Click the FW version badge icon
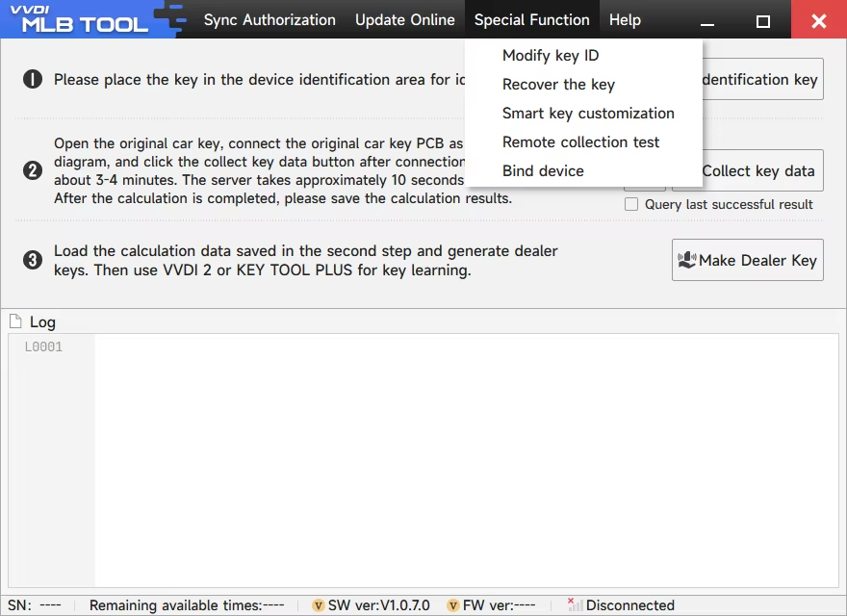Image resolution: width=847 pixels, height=616 pixels. click(453, 605)
